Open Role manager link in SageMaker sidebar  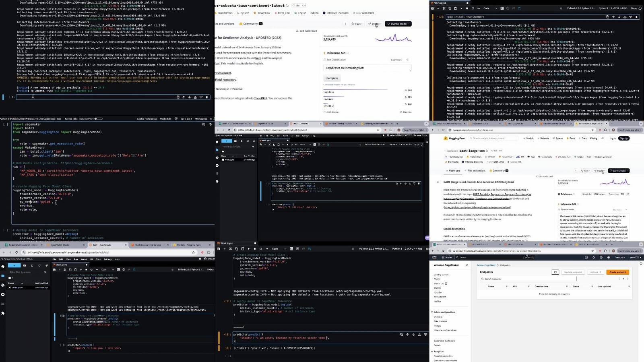pyautogui.click(x=440, y=321)
